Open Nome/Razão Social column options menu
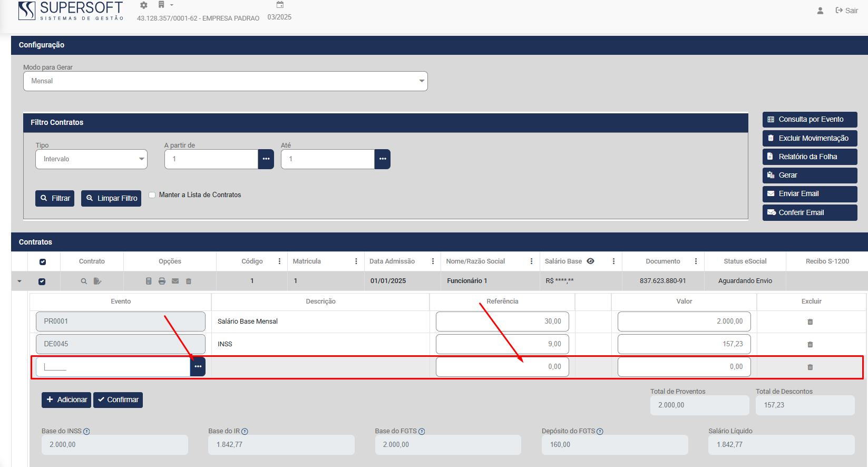This screenshot has height=467, width=868. (531, 261)
